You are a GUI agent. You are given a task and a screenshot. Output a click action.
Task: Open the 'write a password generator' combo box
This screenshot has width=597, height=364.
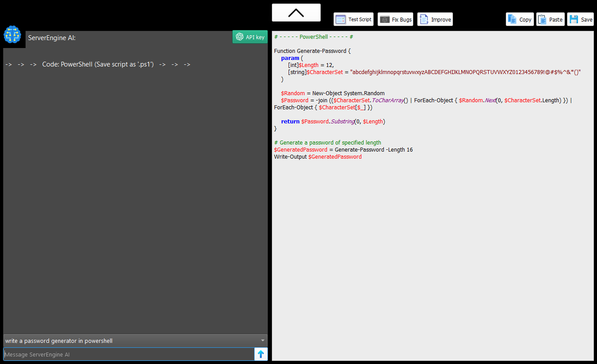(x=135, y=341)
